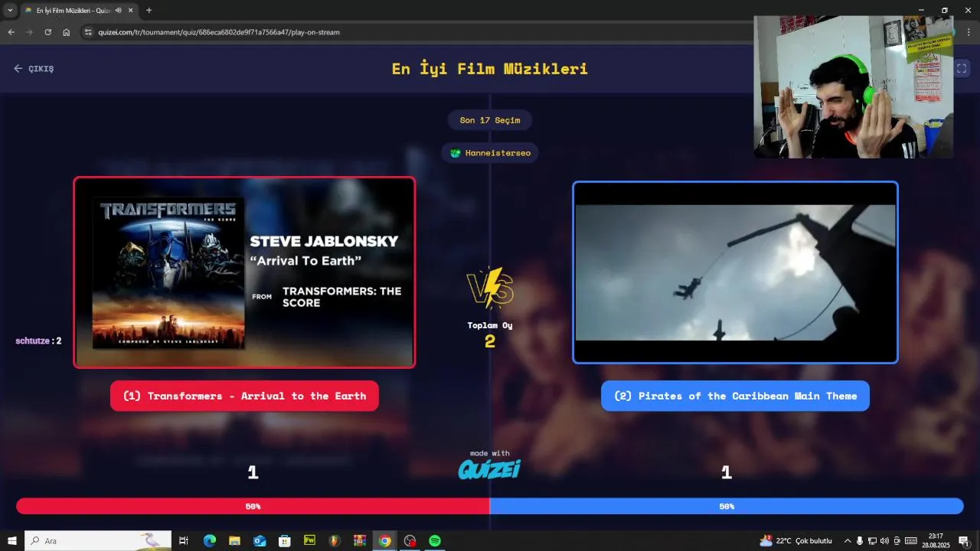Close the En İyi Film Müzikleri tab
This screenshot has height=551, width=980.
pyautogui.click(x=131, y=11)
